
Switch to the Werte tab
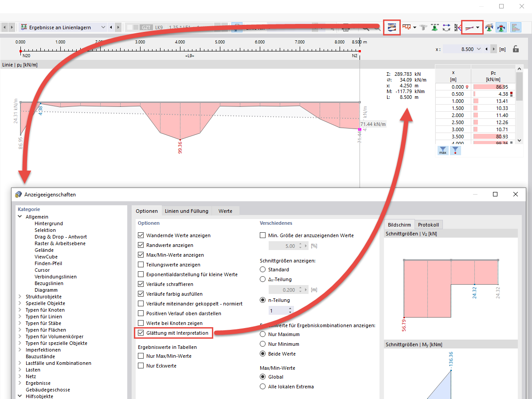point(225,211)
